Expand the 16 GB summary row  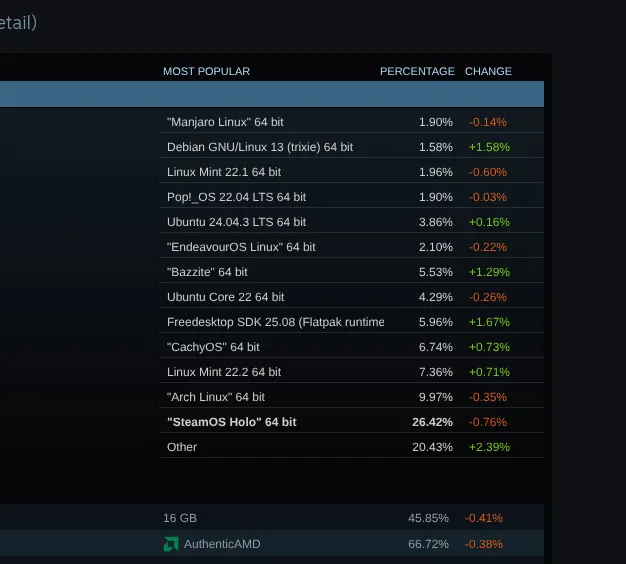click(272, 518)
